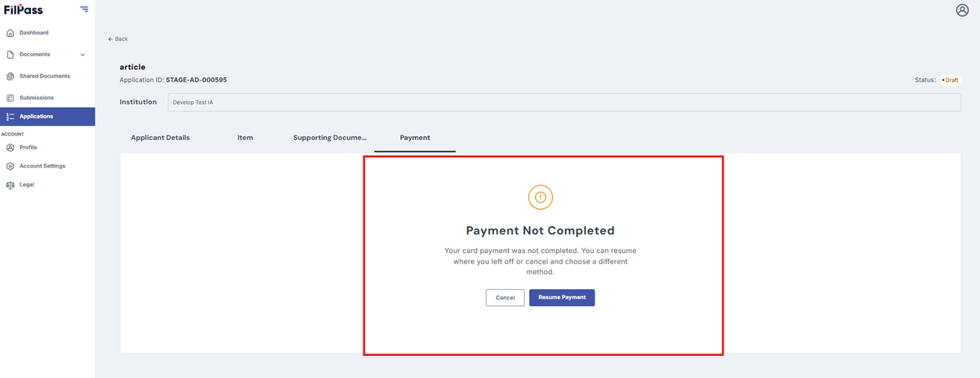Click the Dashboard home icon
Image resolution: width=980 pixels, height=378 pixels.
[x=10, y=33]
